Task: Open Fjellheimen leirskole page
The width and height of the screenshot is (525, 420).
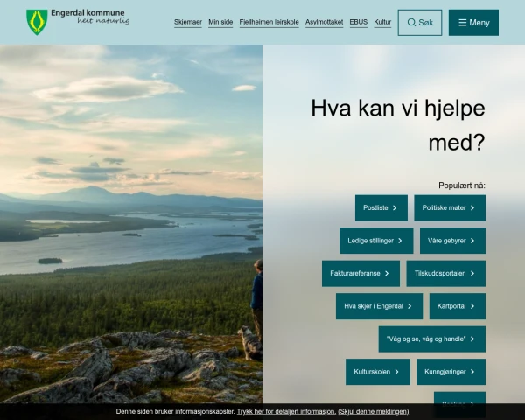Action: pyautogui.click(x=269, y=22)
